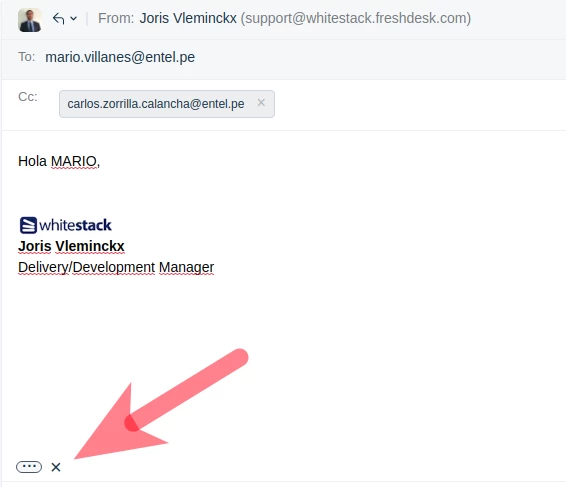Remove carlos.zorrilla.calancha@entel.pe from Cc
The height and width of the screenshot is (487, 566).
click(x=261, y=103)
